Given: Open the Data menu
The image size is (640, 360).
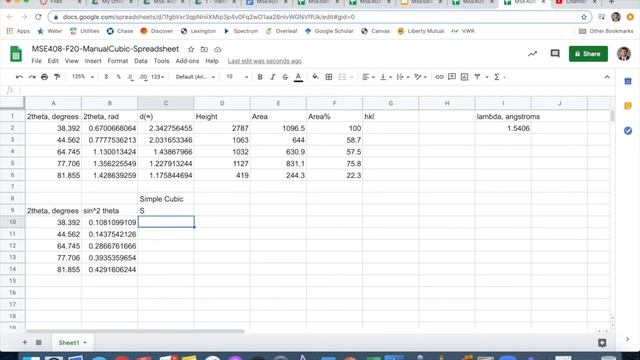Looking at the screenshot, I should click(140, 61).
